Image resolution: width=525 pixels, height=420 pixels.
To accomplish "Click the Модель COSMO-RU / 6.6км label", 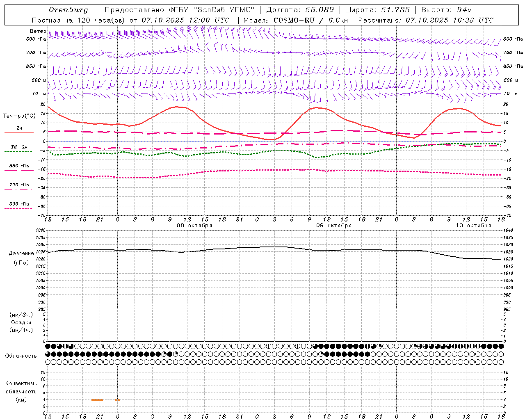I will 295,20.
